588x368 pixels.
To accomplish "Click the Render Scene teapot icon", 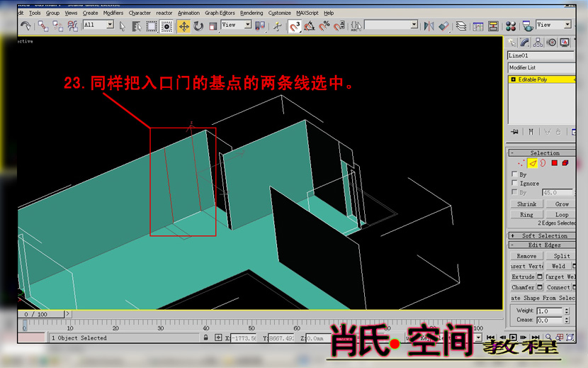I will [528, 26].
